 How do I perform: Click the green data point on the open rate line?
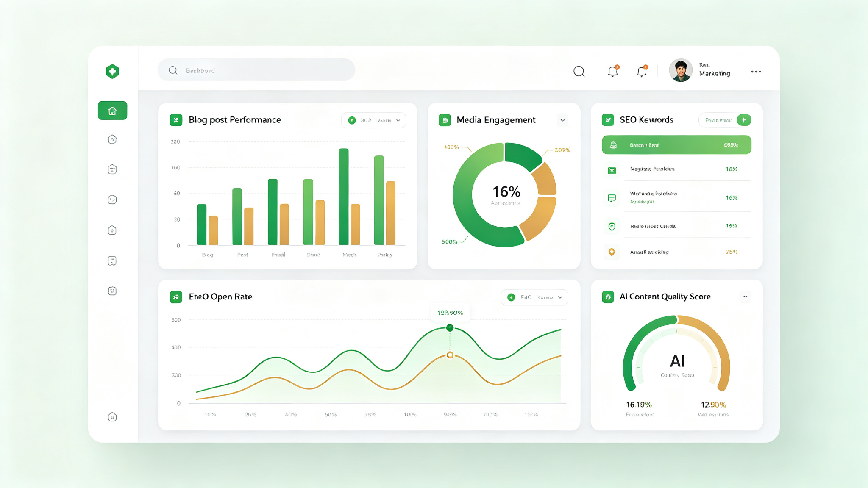[450, 328]
